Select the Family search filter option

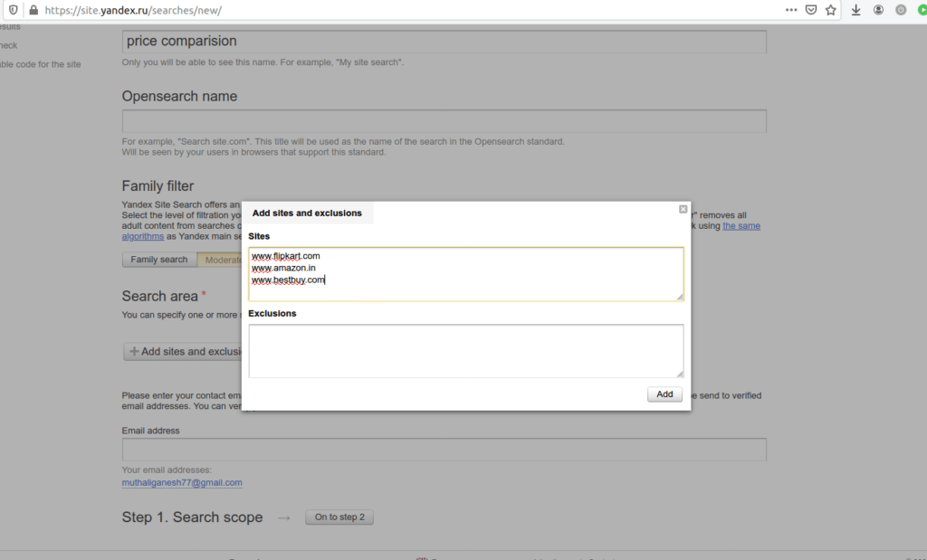click(x=158, y=259)
